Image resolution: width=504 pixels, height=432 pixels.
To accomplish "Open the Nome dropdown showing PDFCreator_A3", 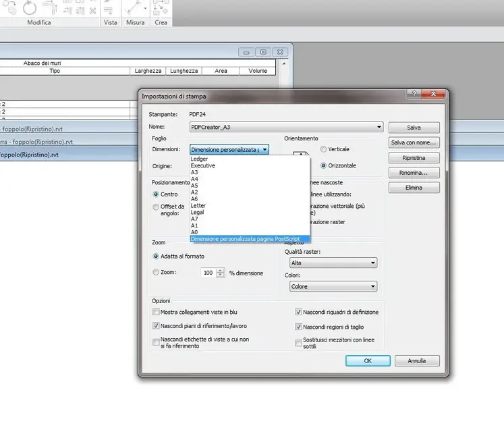I will (286, 127).
